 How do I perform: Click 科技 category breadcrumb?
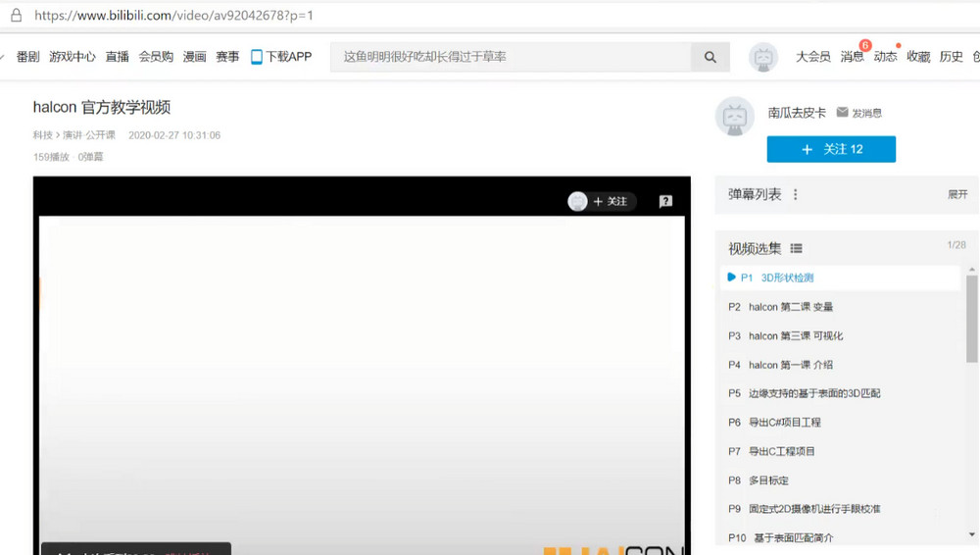coord(43,135)
